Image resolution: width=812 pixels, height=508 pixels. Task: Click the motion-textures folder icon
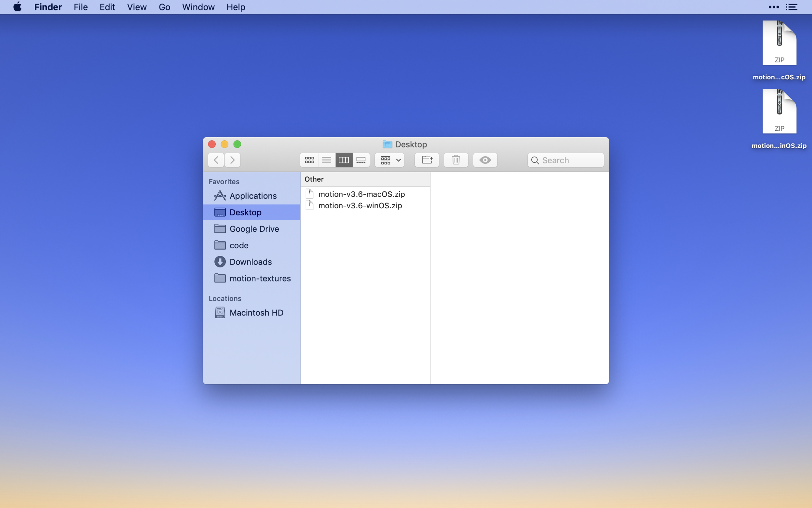tap(220, 278)
